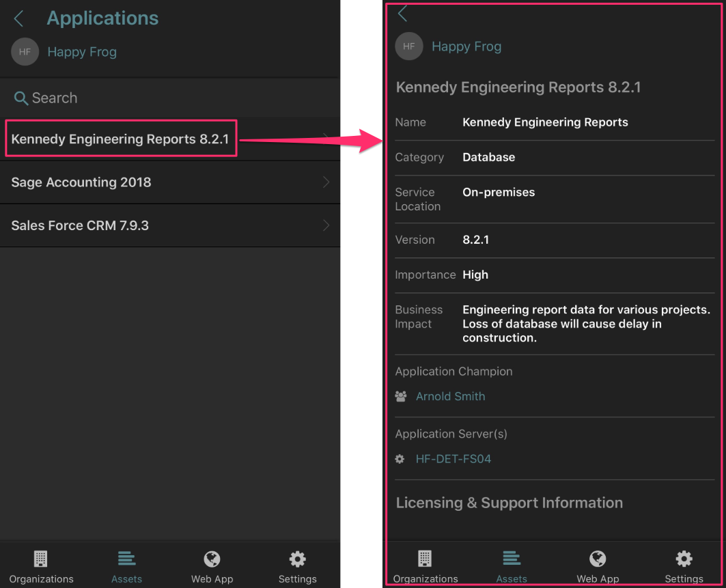
Task: Tap HF avatar on detail screen
Action: point(409,46)
